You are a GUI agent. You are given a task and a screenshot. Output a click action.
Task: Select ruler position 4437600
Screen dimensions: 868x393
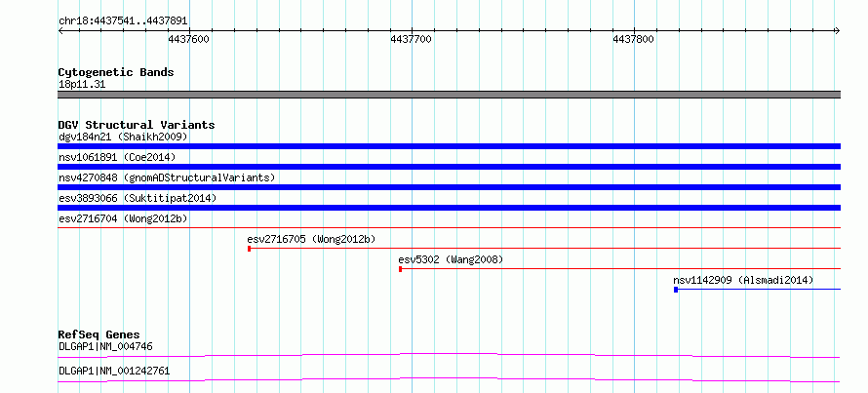point(188,39)
